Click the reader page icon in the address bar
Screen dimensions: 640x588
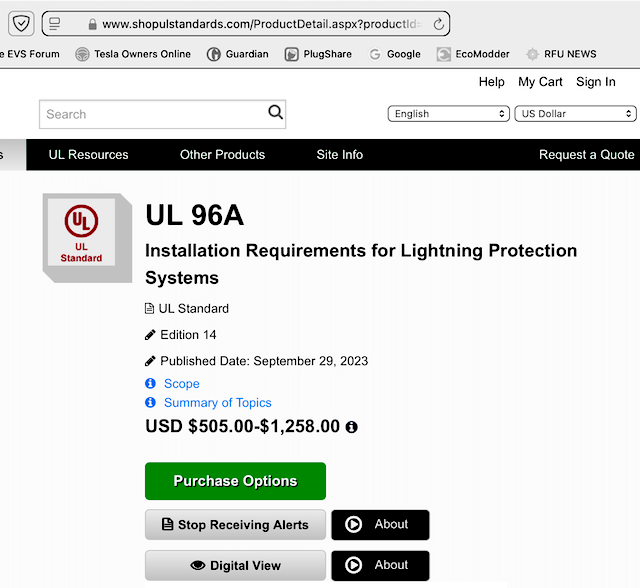[55, 24]
